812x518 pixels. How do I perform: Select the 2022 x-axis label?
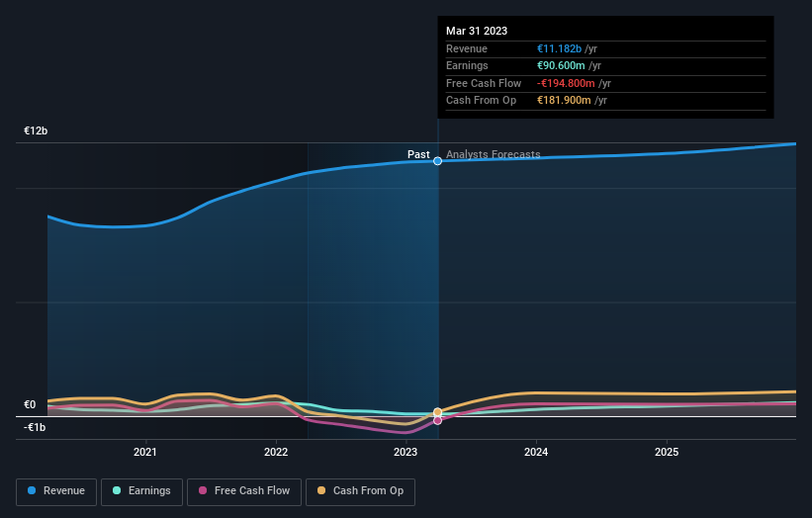(276, 452)
